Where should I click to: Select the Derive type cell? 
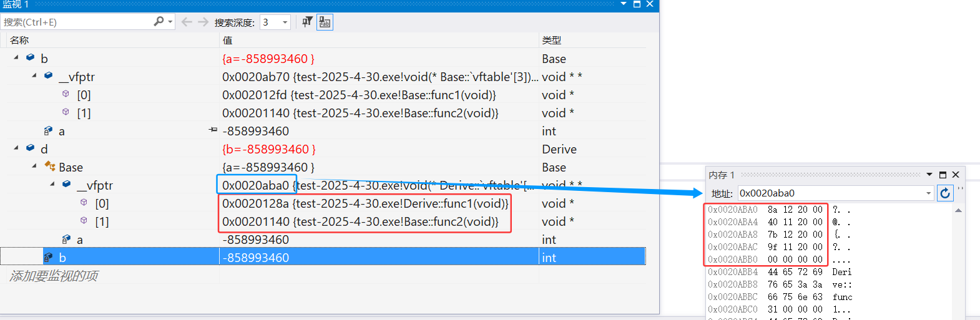click(x=559, y=149)
